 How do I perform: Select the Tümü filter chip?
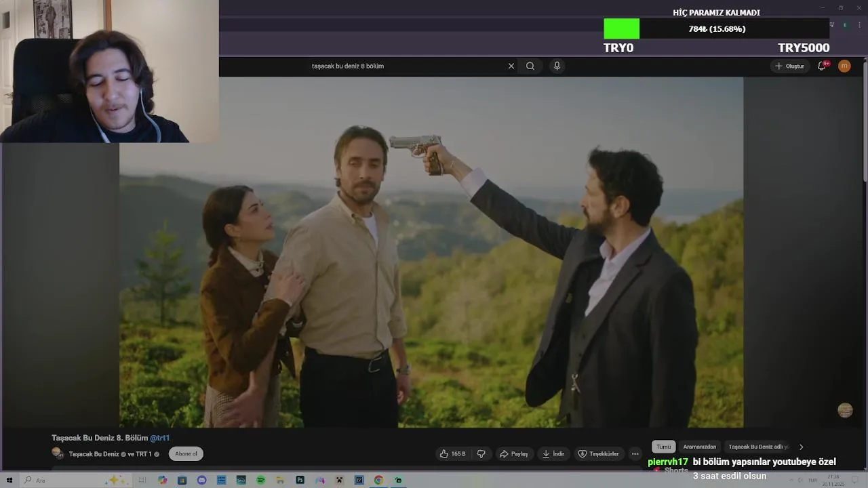click(663, 447)
